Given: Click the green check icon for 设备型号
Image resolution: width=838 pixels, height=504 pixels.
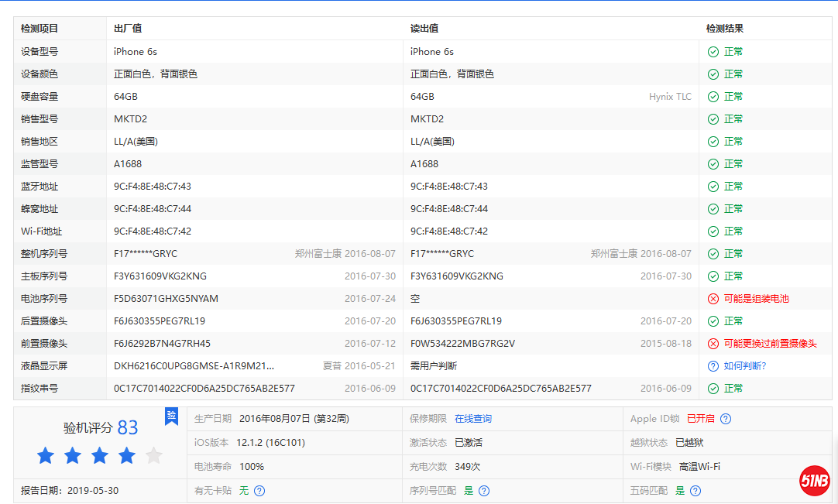Looking at the screenshot, I should [x=713, y=52].
